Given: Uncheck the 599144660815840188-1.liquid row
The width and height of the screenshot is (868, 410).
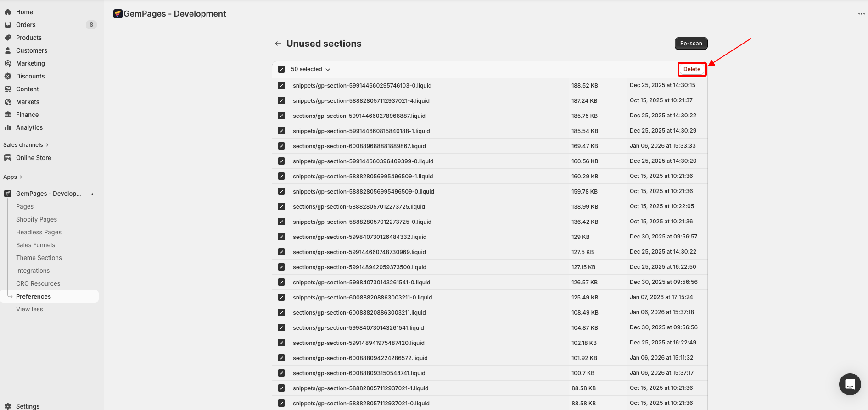Looking at the screenshot, I should tap(281, 131).
